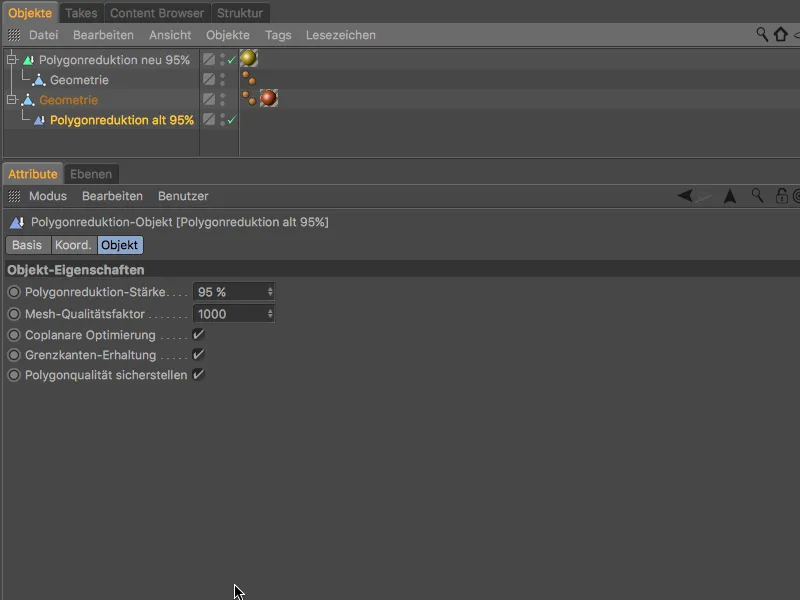Uncheck Grenzkanten-Erhaltung in the object properties
Viewport: 800px width, 600px height.
click(x=196, y=357)
